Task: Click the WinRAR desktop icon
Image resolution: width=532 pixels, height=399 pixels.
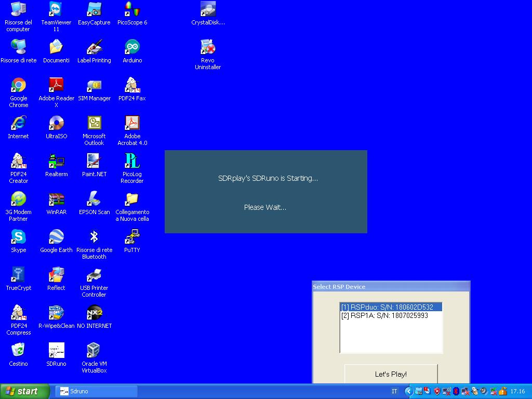Action: point(56,199)
